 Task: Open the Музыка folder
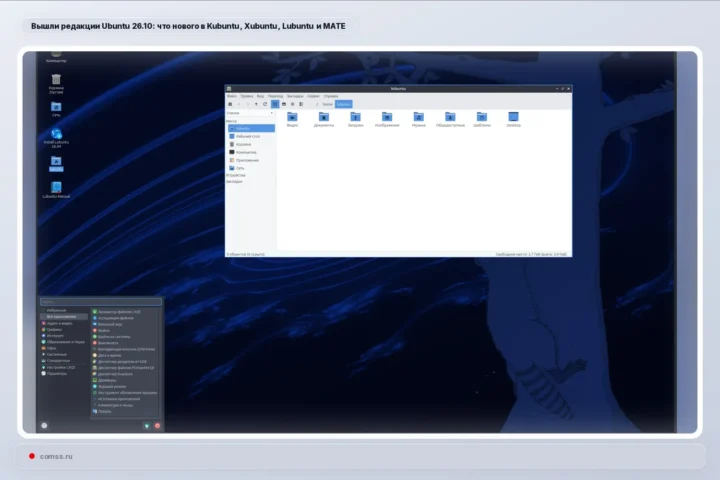click(418, 117)
